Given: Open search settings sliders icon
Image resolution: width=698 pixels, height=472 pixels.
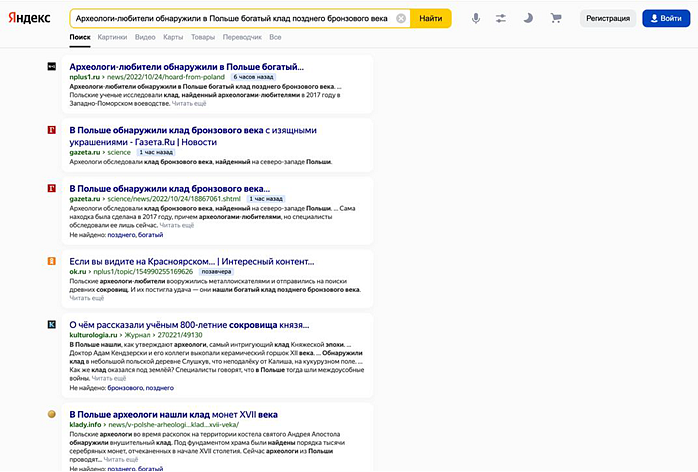Looking at the screenshot, I should 501,18.
